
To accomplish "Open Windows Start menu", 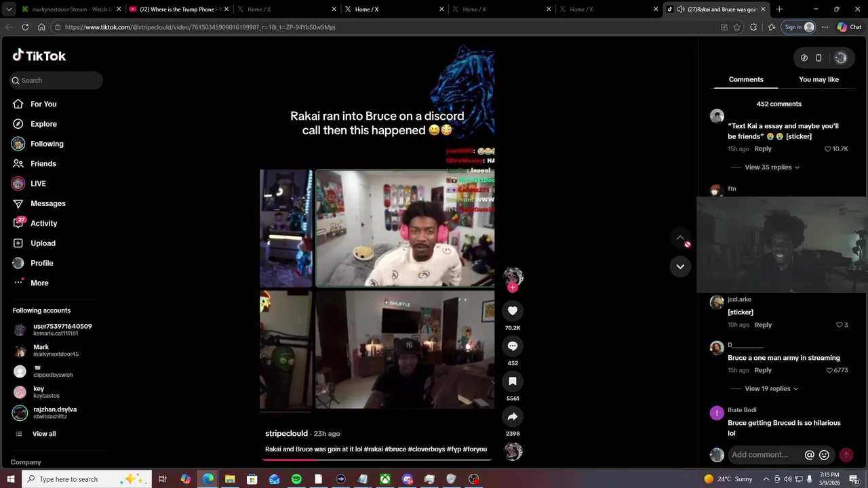I will tap(11, 479).
